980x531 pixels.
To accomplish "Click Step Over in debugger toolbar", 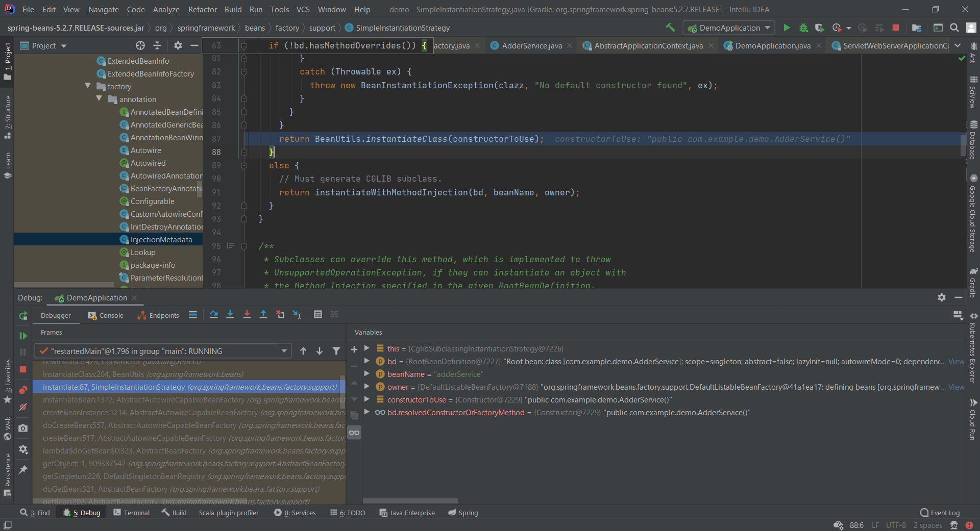I will (214, 315).
